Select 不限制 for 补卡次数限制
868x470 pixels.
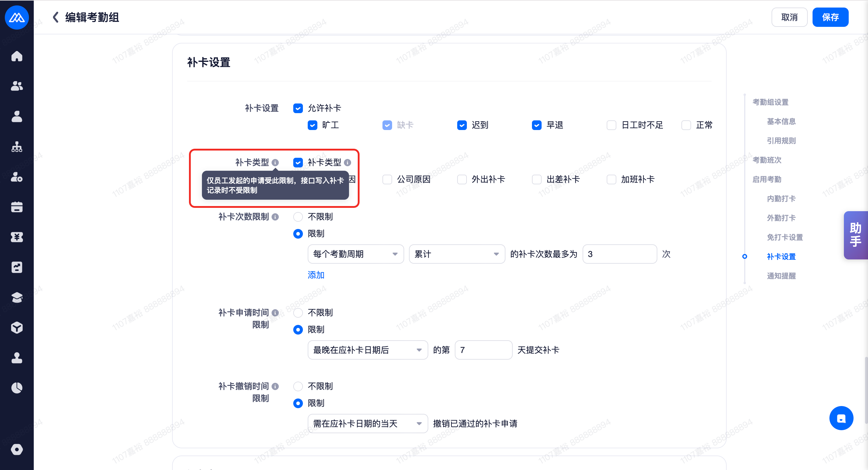[x=298, y=217]
